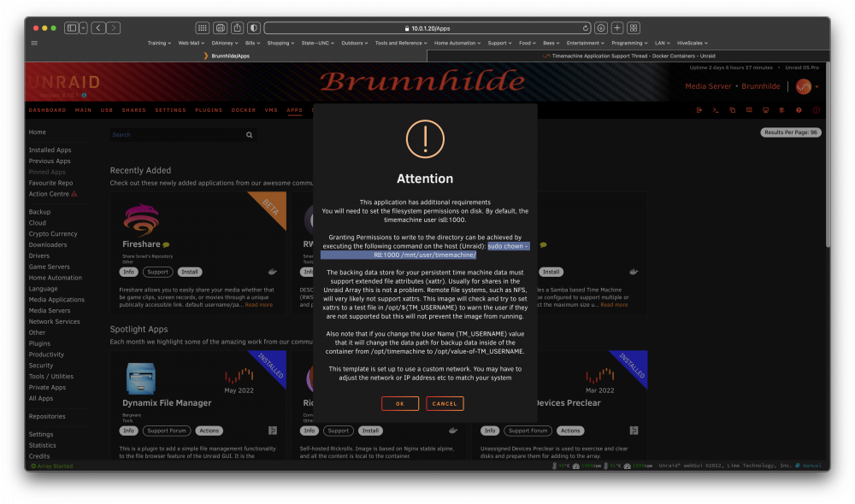Expand the Web Mail bookmarks folder
The width and height of the screenshot is (855, 504).
point(192,43)
